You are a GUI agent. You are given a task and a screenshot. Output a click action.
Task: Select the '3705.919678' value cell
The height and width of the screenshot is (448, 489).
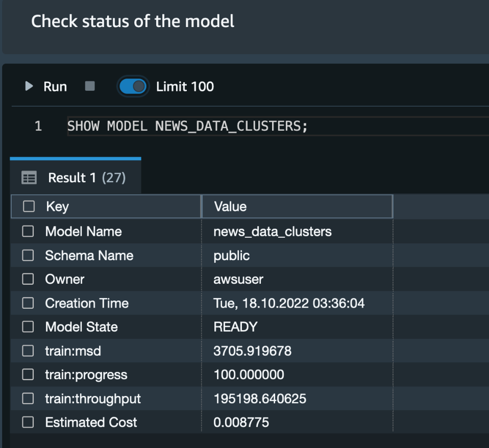(x=297, y=351)
